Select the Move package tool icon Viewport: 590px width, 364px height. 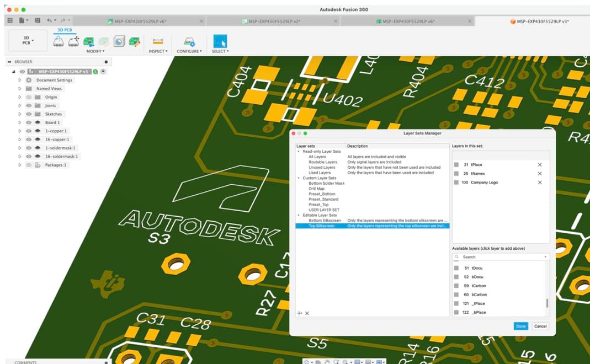[x=73, y=42]
